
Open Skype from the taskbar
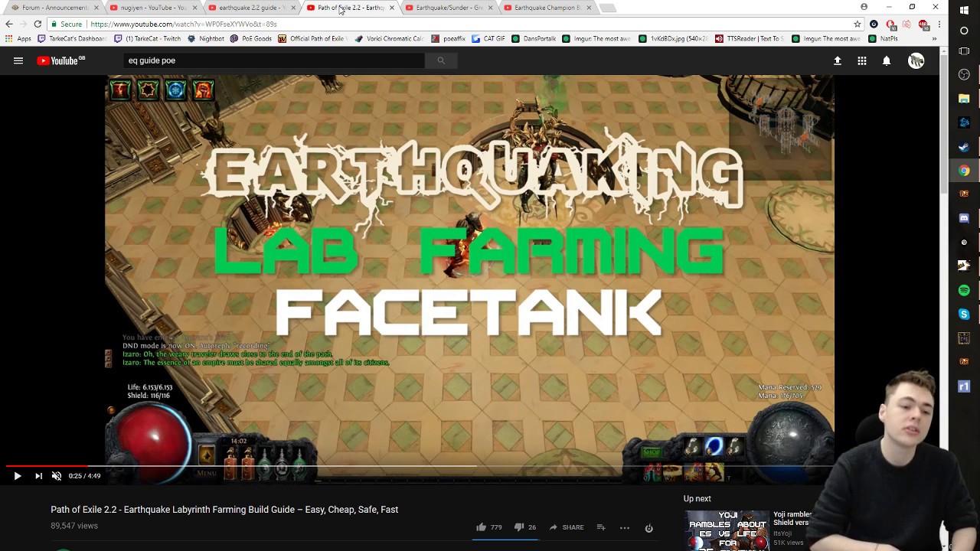964,315
